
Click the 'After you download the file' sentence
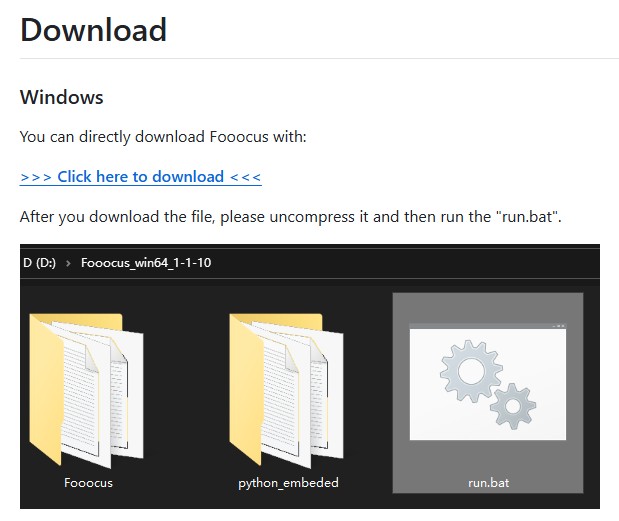[291, 217]
